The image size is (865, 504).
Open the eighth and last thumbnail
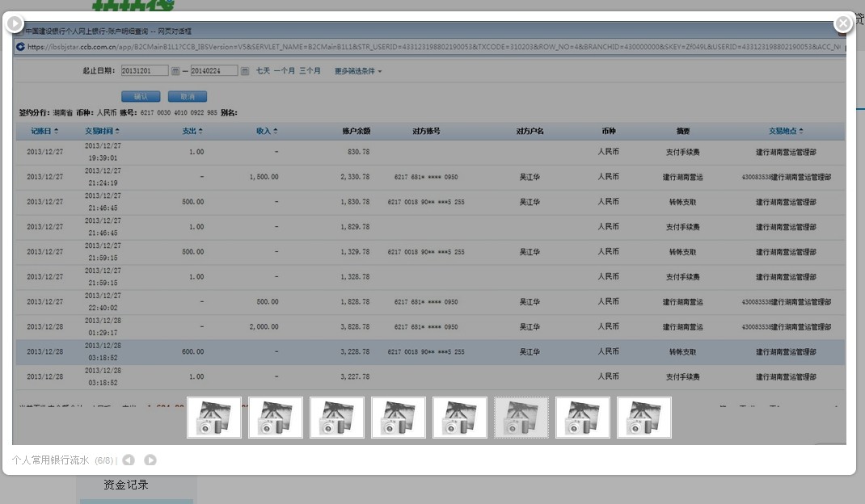[644, 418]
